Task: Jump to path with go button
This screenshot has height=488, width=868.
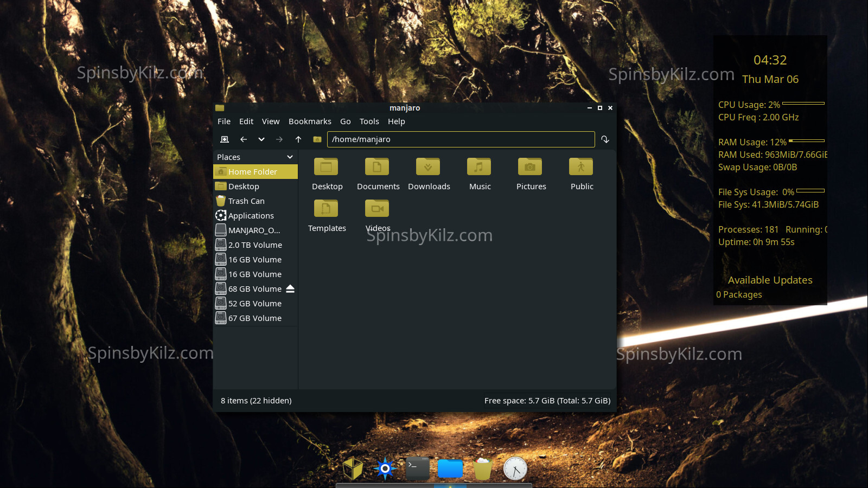Action: pyautogui.click(x=605, y=139)
